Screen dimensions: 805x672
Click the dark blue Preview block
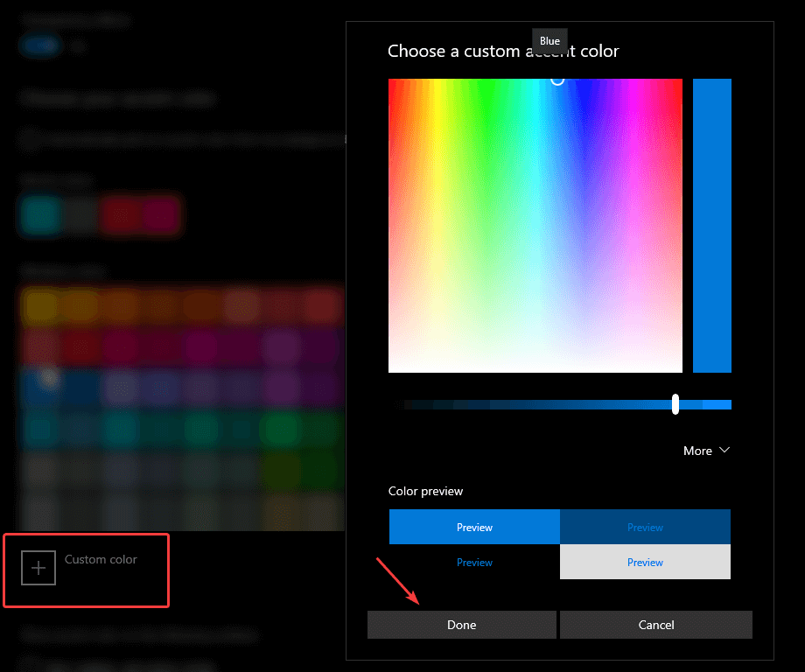[x=645, y=527]
